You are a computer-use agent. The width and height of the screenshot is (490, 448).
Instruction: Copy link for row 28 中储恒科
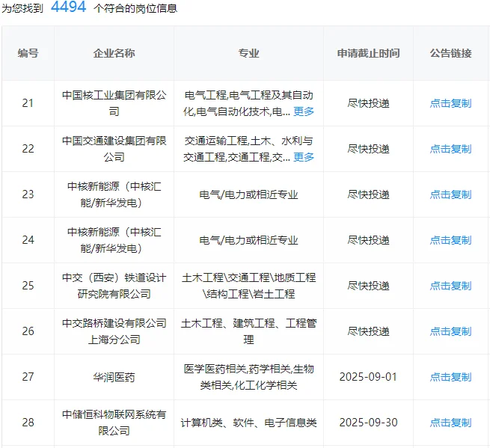[450, 423]
